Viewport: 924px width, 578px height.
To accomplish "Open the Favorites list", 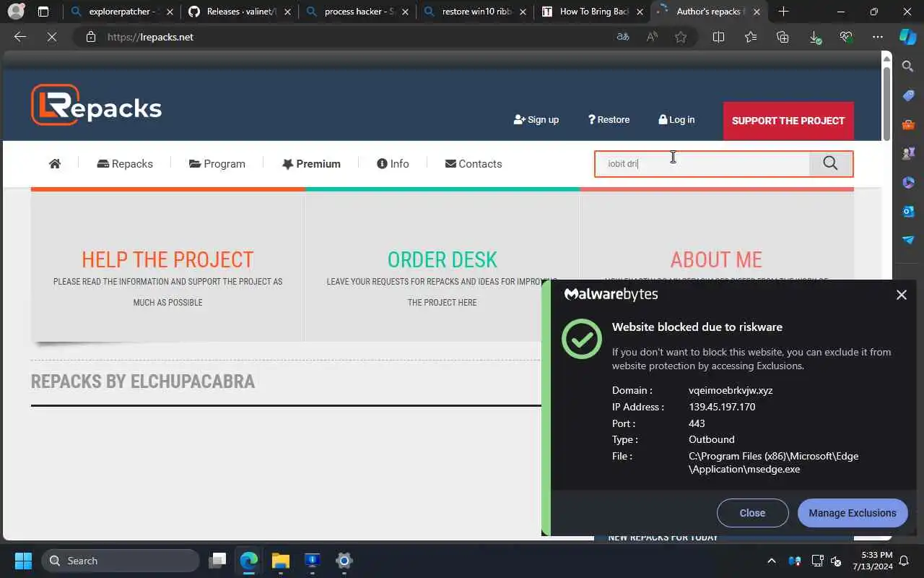I will 751,37.
